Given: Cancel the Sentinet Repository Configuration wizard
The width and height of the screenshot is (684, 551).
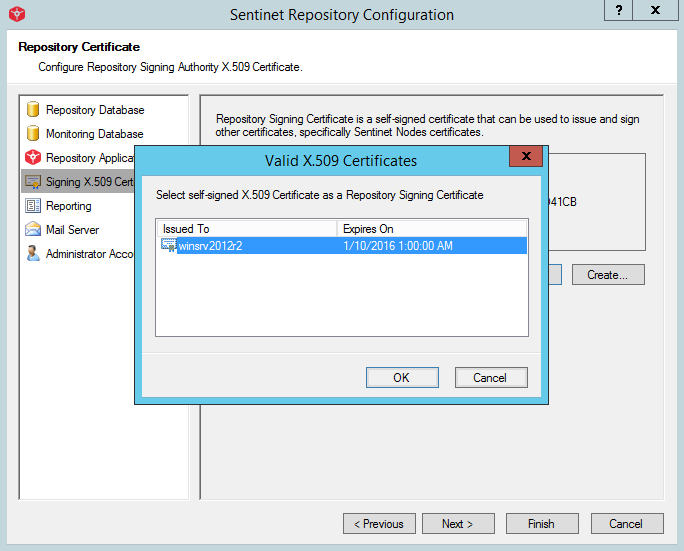Looking at the screenshot, I should pos(627,524).
